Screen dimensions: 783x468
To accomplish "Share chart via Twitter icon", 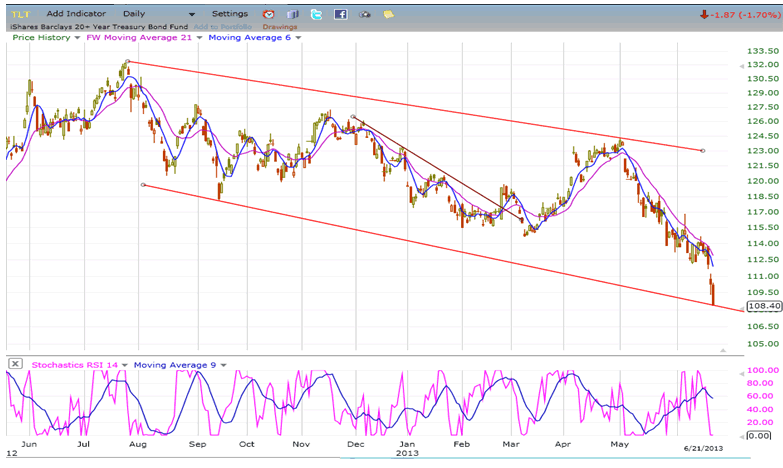I will pyautogui.click(x=316, y=14).
